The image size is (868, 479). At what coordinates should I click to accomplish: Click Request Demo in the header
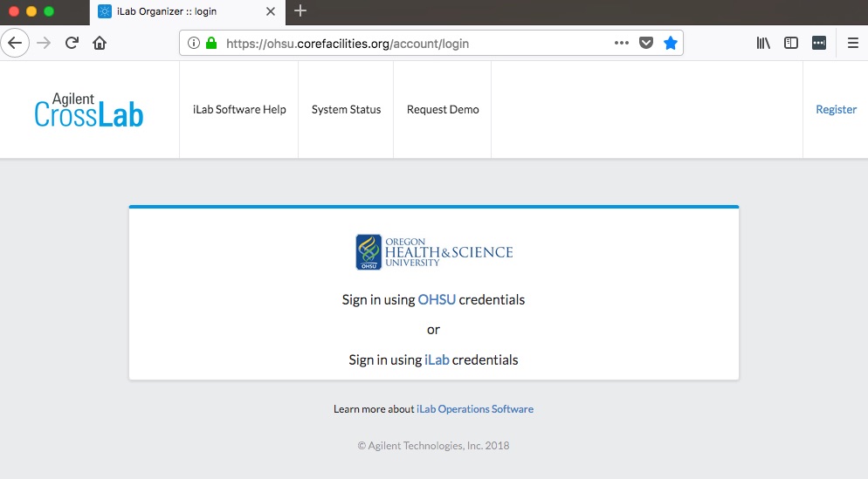[x=443, y=110]
